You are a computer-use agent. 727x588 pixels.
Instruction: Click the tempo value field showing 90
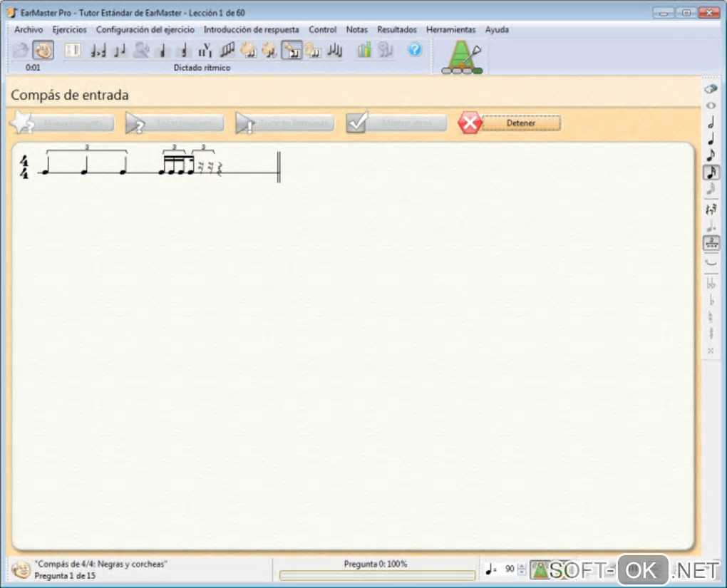tap(509, 569)
